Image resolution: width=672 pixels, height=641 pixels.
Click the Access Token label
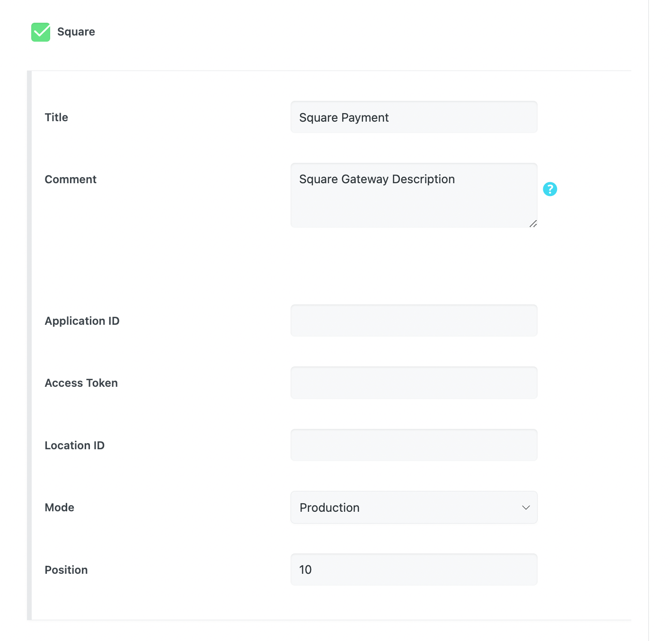[81, 383]
